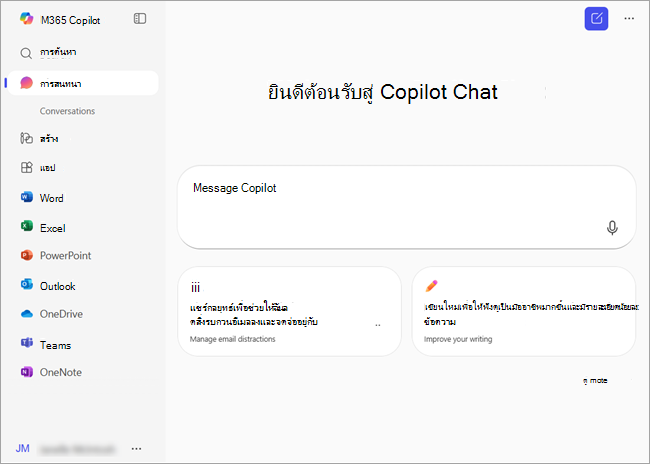Open the Outlook label in sidebar
650x464 pixels.
click(58, 286)
